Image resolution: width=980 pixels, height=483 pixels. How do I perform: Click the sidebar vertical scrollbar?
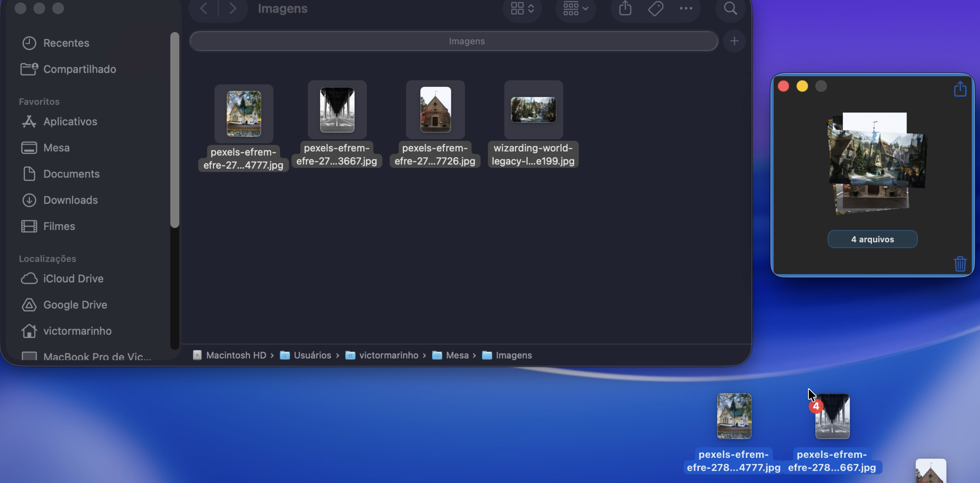coord(175,130)
